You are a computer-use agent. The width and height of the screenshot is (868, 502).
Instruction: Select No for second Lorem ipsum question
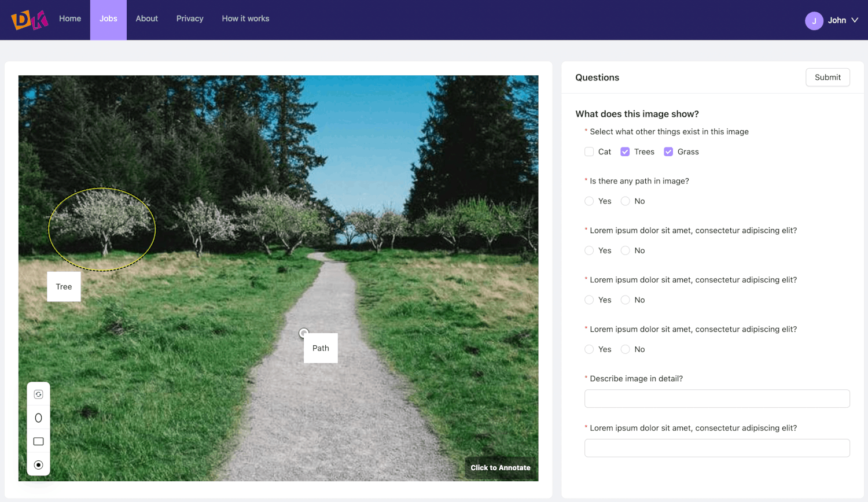pos(626,300)
